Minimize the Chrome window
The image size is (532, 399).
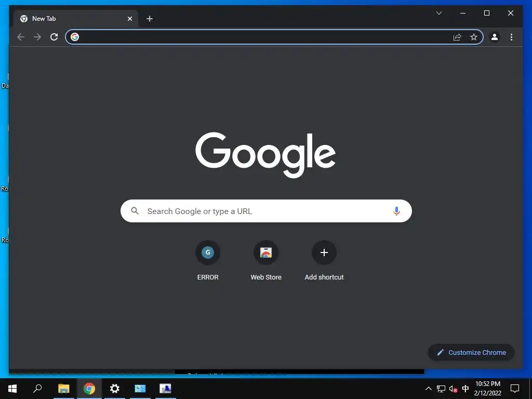[x=463, y=13]
